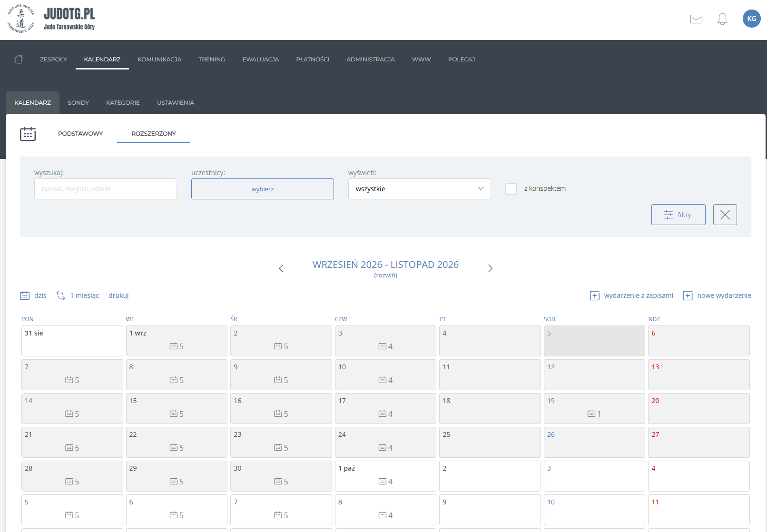Open the KALENDARZ sub-tab
767x532 pixels.
pyautogui.click(x=32, y=103)
